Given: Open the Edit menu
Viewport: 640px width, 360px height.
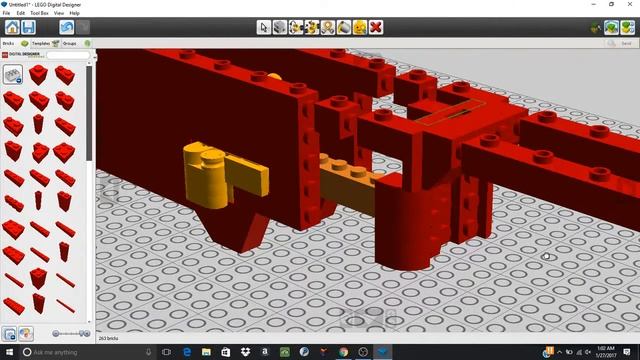Looking at the screenshot, I should tap(20, 13).
